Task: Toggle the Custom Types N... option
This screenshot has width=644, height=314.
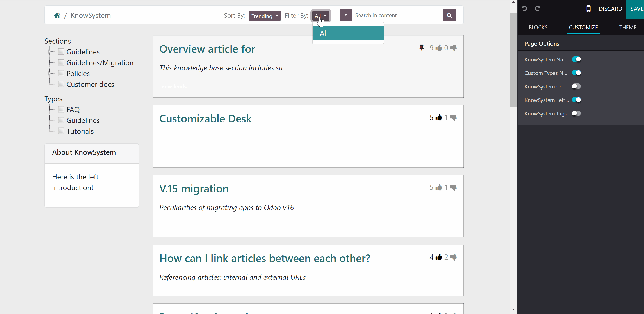Action: pyautogui.click(x=576, y=73)
